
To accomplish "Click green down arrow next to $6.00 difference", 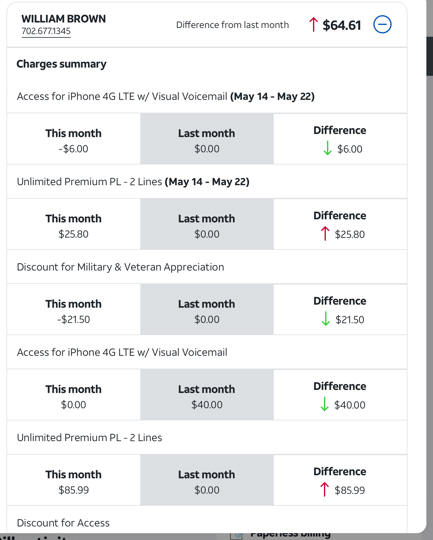I will pos(328,148).
